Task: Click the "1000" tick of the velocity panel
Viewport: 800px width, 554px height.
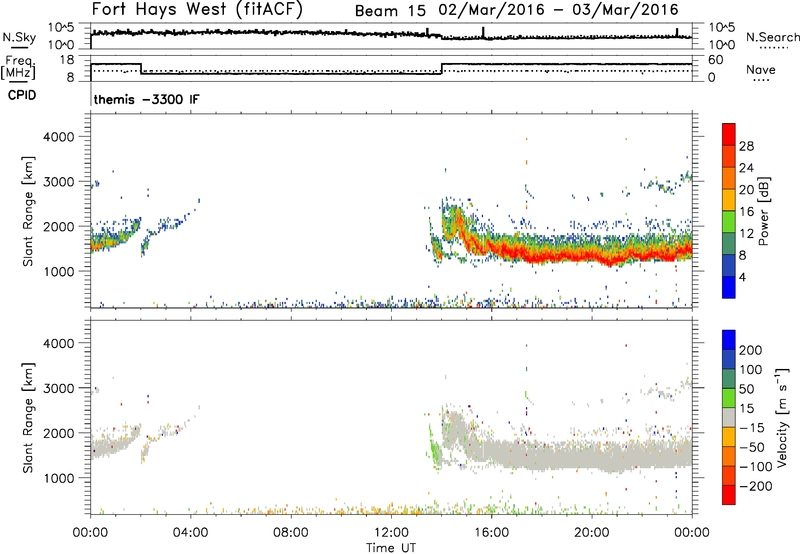Action: (59, 478)
